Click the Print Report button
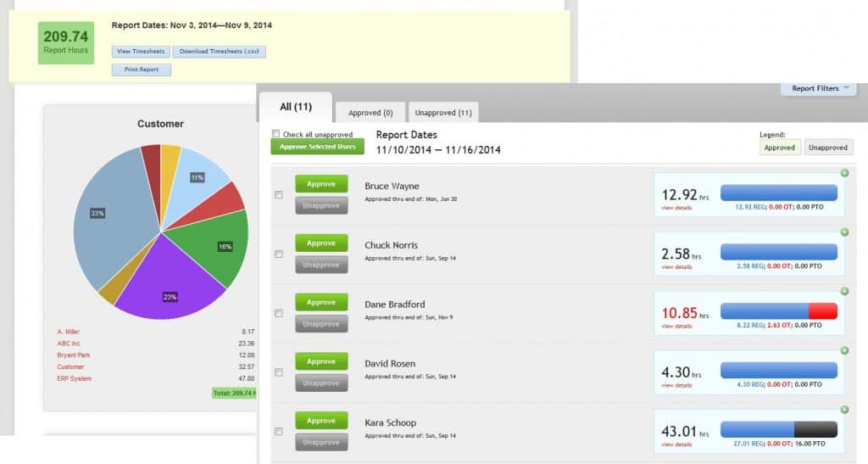The width and height of the screenshot is (868, 464). (x=142, y=70)
